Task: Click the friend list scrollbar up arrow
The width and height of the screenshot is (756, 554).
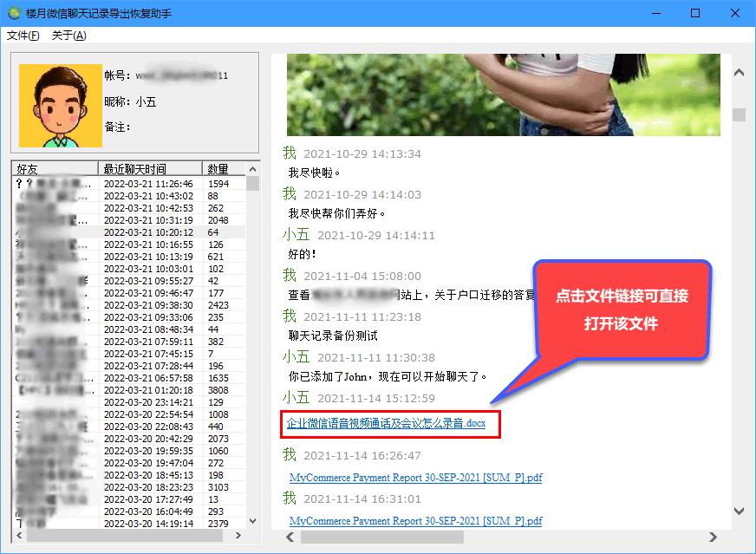Action: point(251,167)
